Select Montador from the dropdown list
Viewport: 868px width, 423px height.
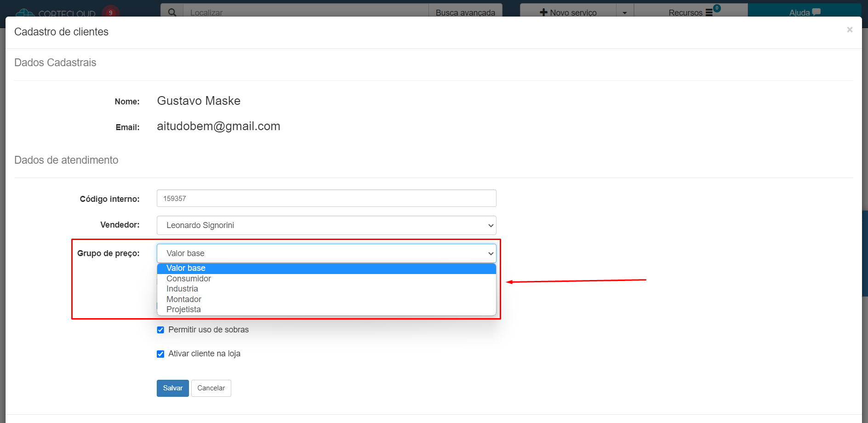click(x=326, y=299)
